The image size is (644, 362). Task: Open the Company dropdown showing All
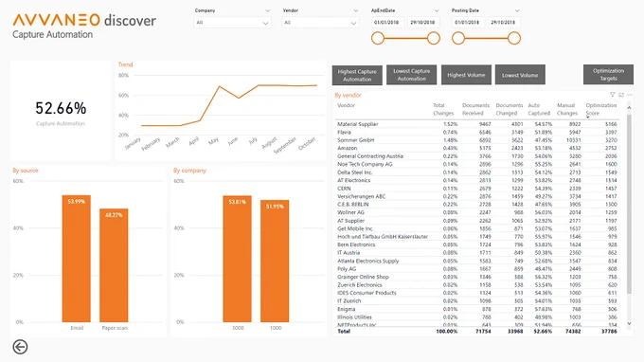[232, 23]
